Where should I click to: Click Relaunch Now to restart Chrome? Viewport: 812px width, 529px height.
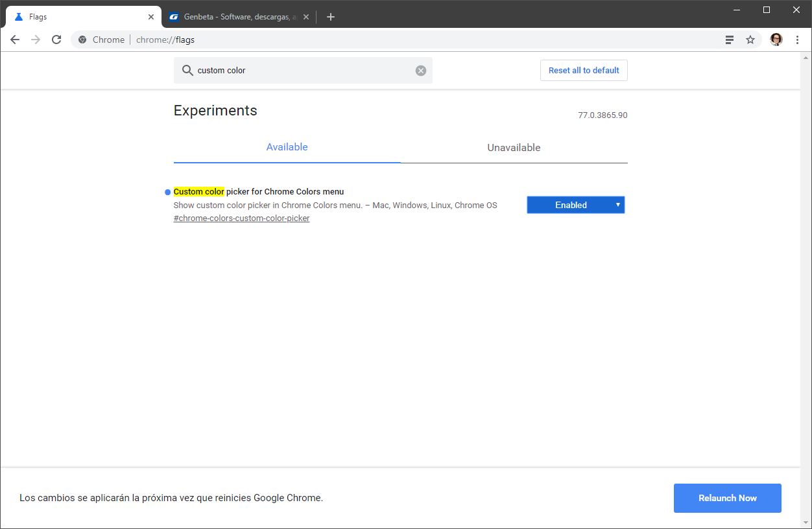[727, 498]
